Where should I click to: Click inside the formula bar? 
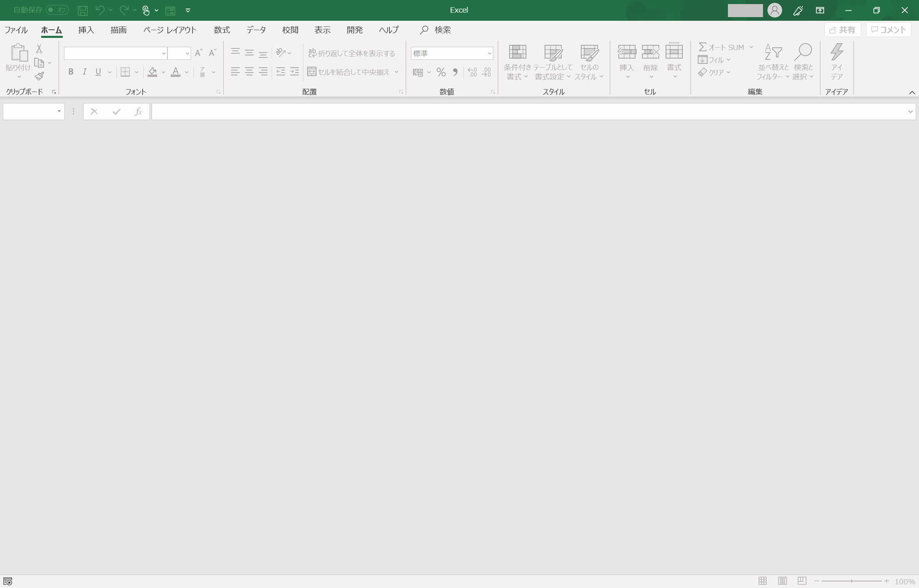[x=489, y=111]
